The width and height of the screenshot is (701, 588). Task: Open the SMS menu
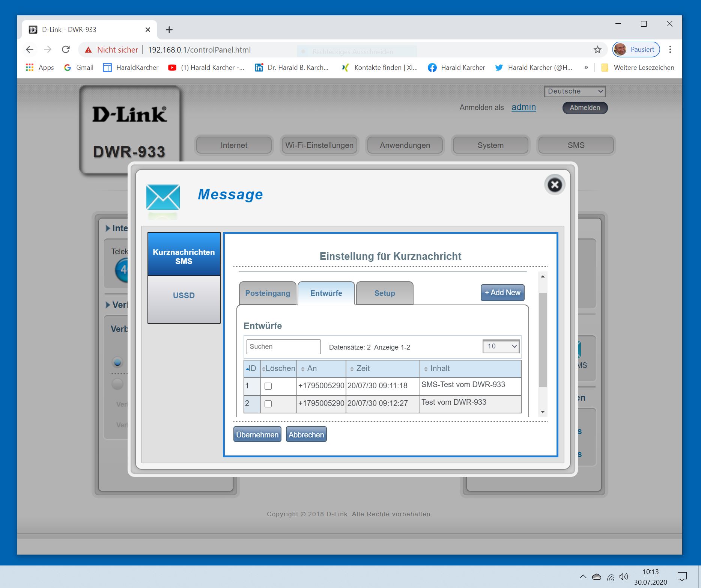pyautogui.click(x=576, y=145)
